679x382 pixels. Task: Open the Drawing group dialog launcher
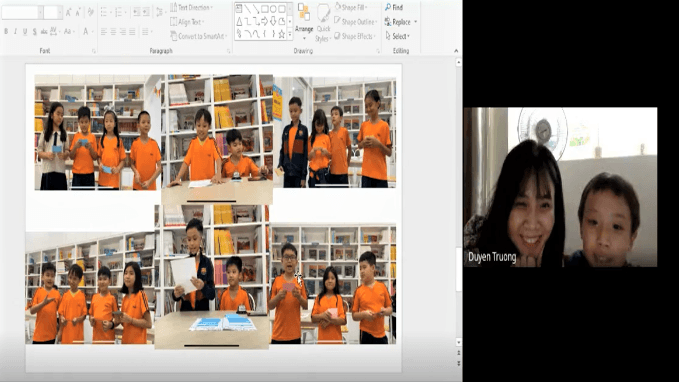(x=378, y=51)
